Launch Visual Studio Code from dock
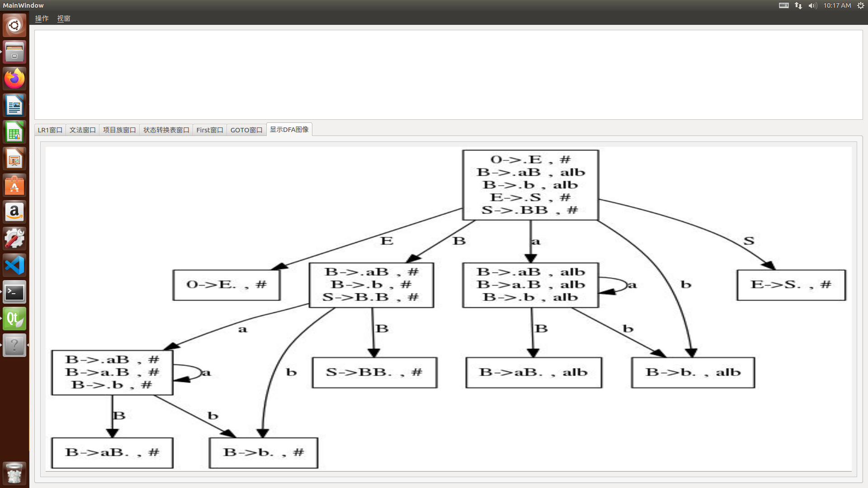The height and width of the screenshot is (488, 868). (x=14, y=265)
